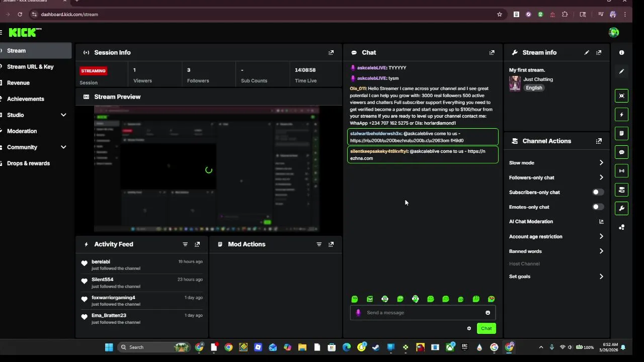The width and height of the screenshot is (644, 362).
Task: Toggle Channel Actions icon in right sidebar
Action: [622, 190]
